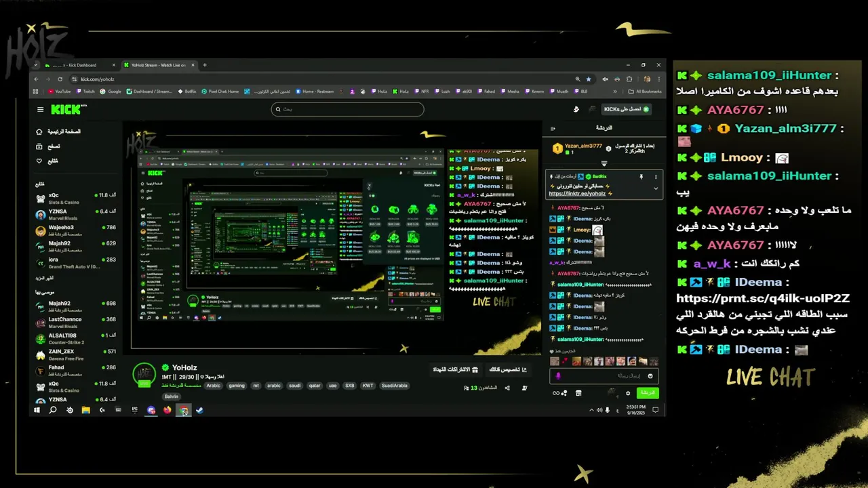Select the Bahrin tag under the stream
Image resolution: width=868 pixels, height=488 pixels.
pyautogui.click(x=172, y=396)
